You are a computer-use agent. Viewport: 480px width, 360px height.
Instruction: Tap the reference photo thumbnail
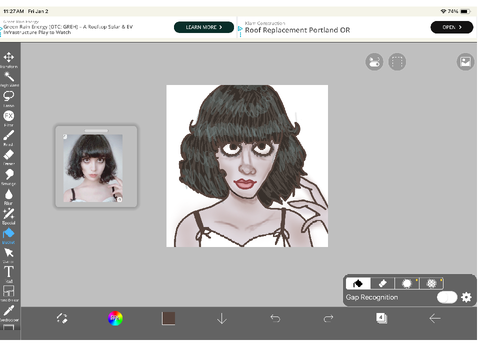point(93,168)
